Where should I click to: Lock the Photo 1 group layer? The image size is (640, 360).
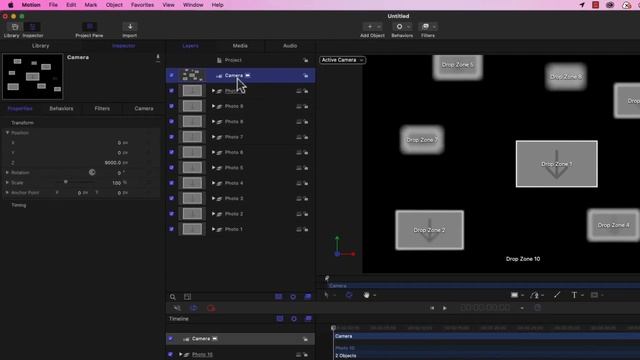pos(306,229)
